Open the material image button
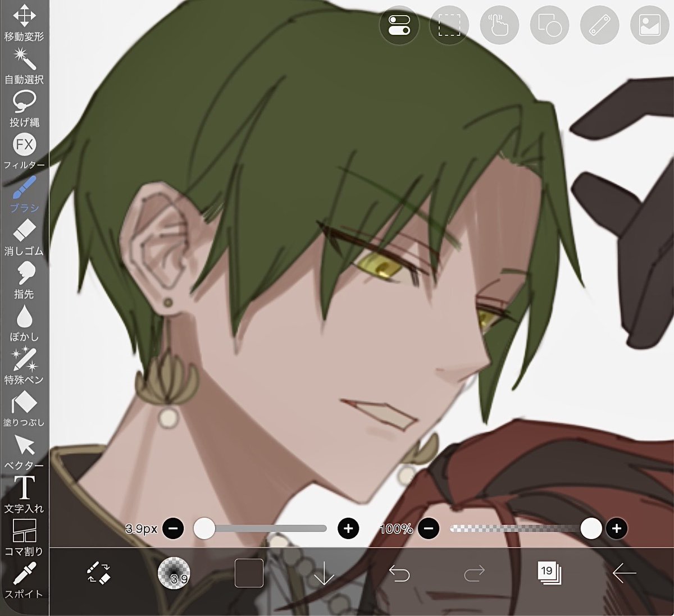The image size is (674, 616). pos(650,25)
